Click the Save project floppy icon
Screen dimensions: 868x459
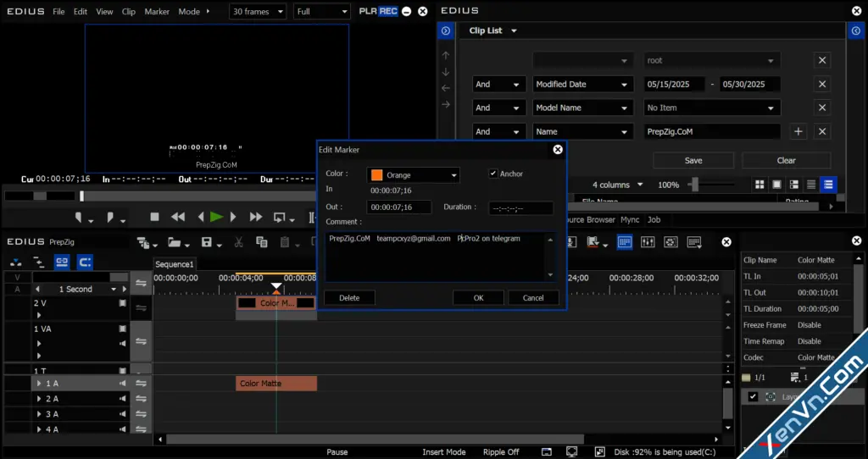pos(207,242)
